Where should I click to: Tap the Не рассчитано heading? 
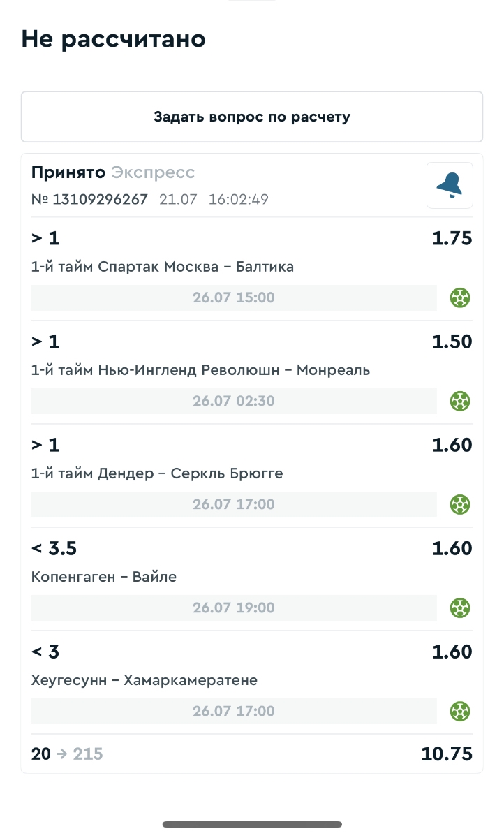(x=113, y=39)
